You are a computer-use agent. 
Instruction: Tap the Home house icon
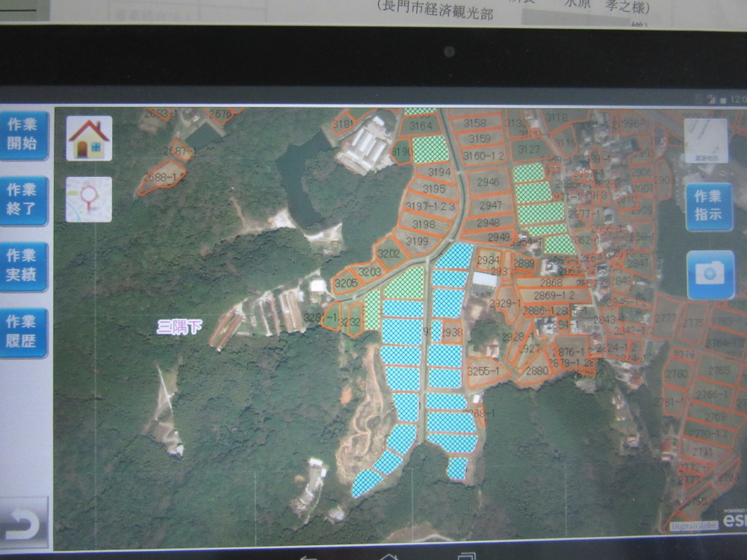click(89, 138)
